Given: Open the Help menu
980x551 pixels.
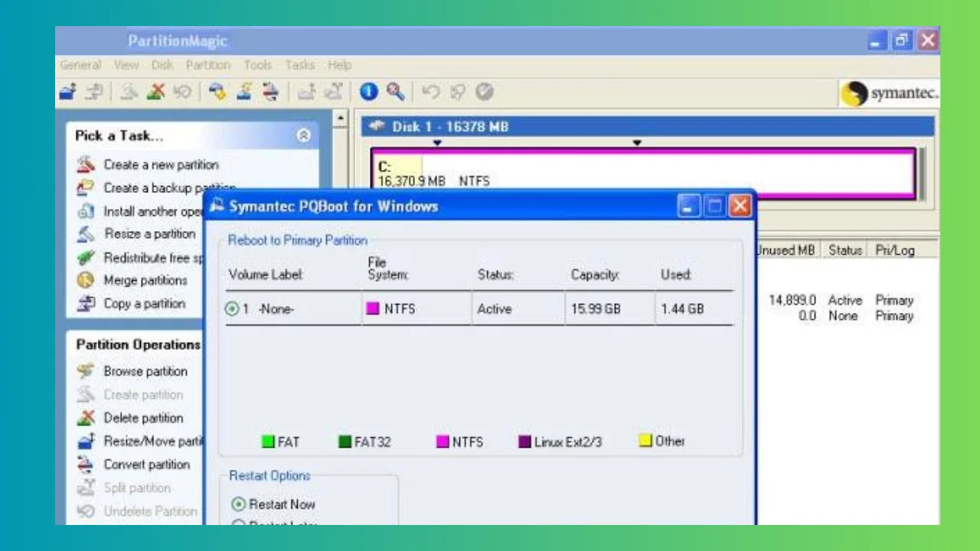Looking at the screenshot, I should [339, 65].
